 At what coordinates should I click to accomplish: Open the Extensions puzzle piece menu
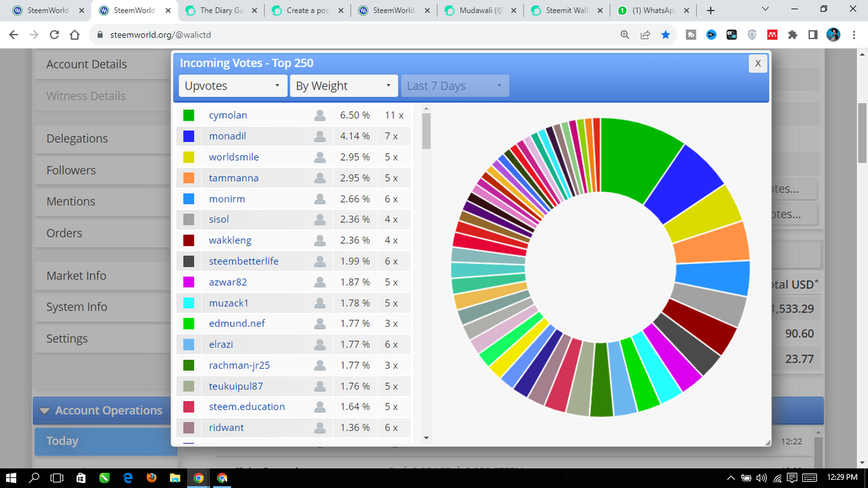coord(793,35)
